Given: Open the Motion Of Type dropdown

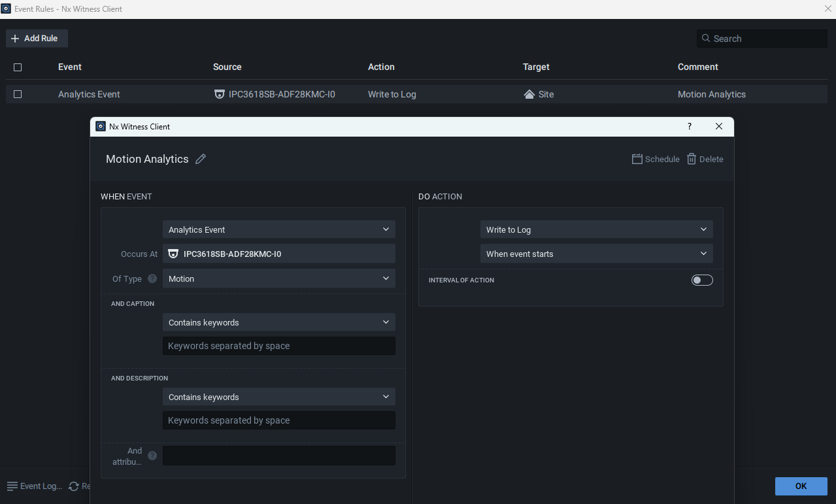Looking at the screenshot, I should click(x=279, y=278).
